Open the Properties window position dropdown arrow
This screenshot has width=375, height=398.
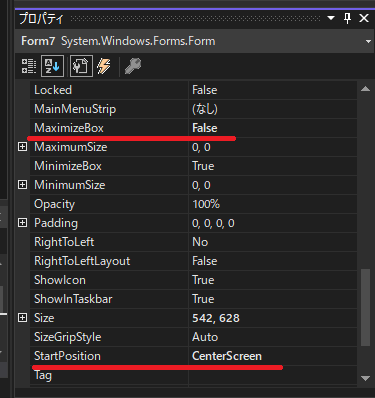pyautogui.click(x=331, y=18)
